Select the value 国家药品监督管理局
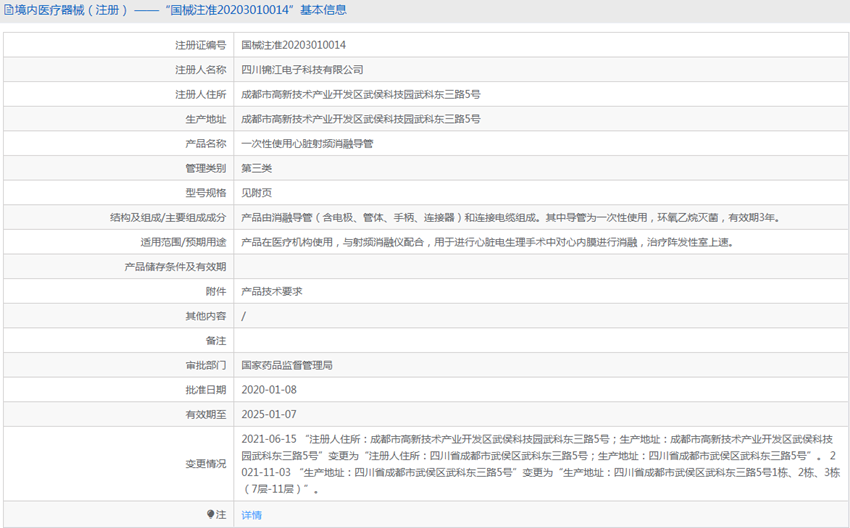 click(287, 365)
